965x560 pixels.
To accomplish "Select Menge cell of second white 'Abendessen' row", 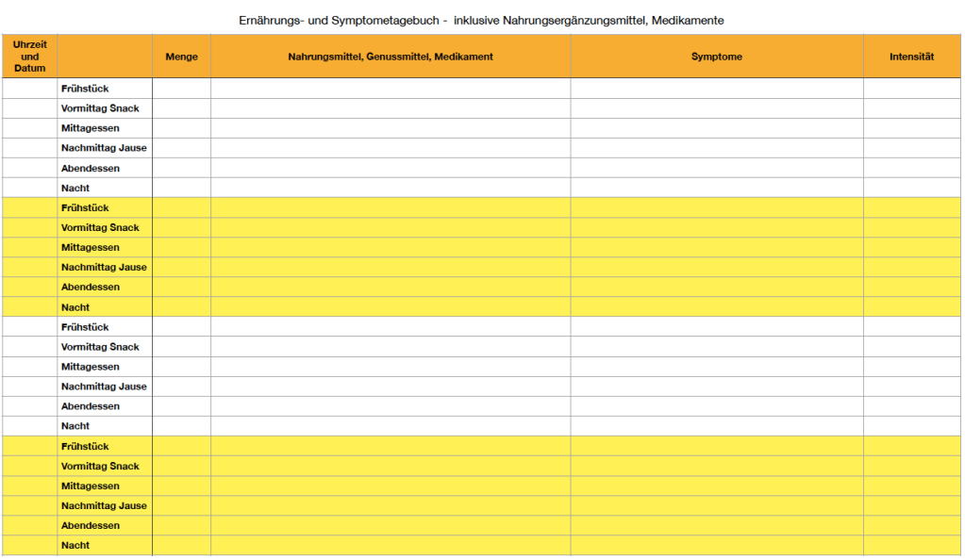I will 181,406.
